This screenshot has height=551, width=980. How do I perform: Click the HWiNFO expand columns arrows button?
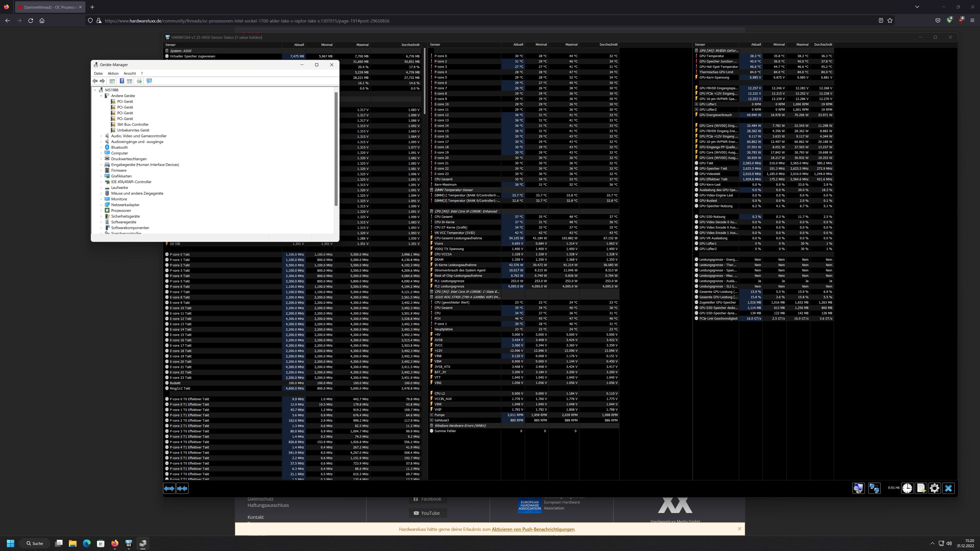169,488
